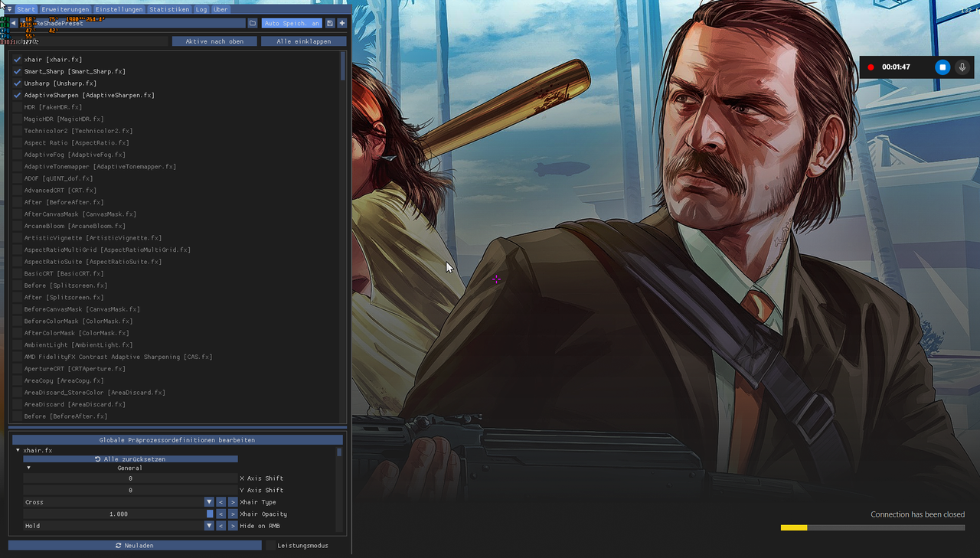The height and width of the screenshot is (558, 980).
Task: Open the Hide on RMB dropdown arrow
Action: (209, 526)
